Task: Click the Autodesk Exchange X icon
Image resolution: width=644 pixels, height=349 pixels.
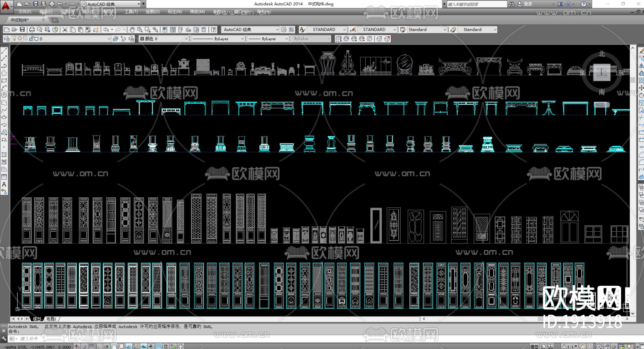Action: coord(560,4)
